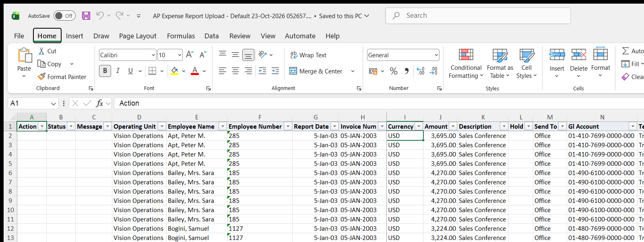This screenshot has width=644, height=242.
Task: Click the Center text icon
Action: [x=235, y=71]
